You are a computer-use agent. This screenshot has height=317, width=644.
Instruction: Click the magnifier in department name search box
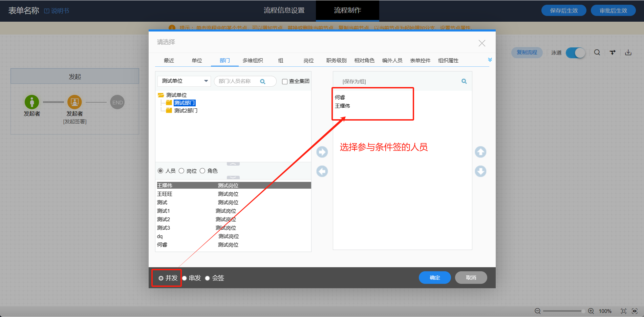coord(262,82)
